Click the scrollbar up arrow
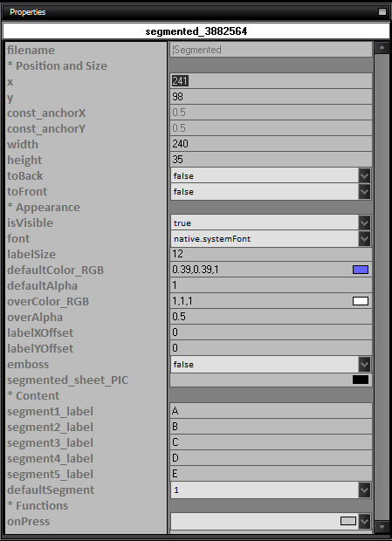392x541 pixels. [382, 48]
